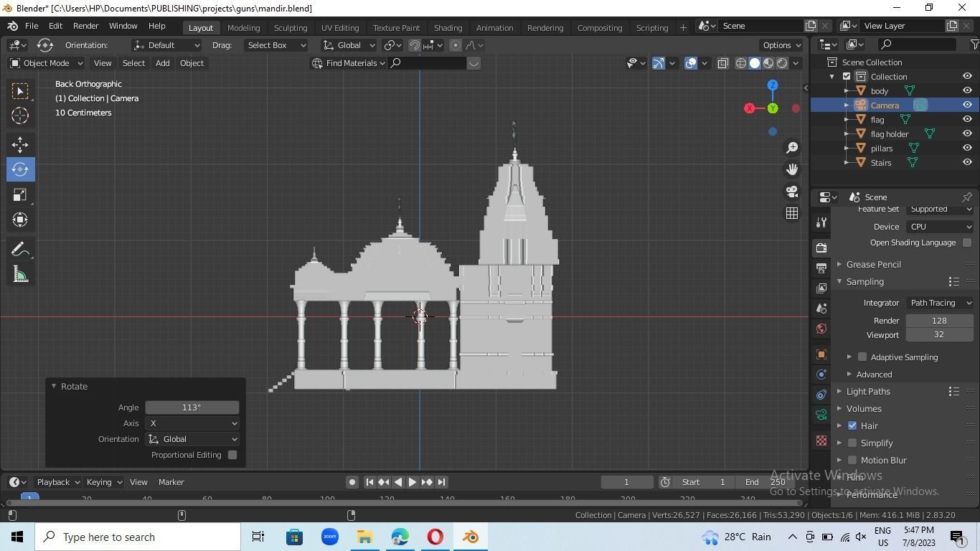The height and width of the screenshot is (551, 980).
Task: Open the Integrator Path Tracing dropdown
Action: [940, 303]
